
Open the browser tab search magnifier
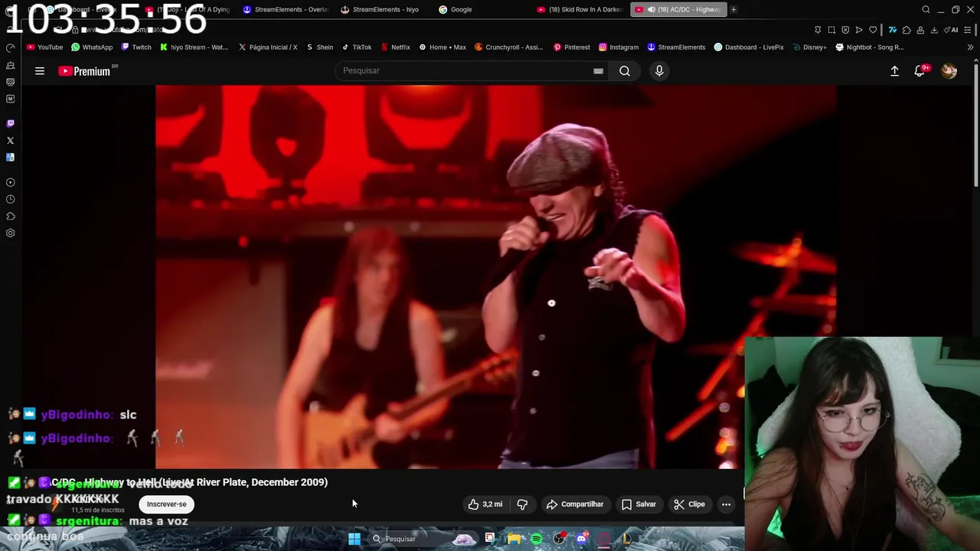tap(926, 9)
